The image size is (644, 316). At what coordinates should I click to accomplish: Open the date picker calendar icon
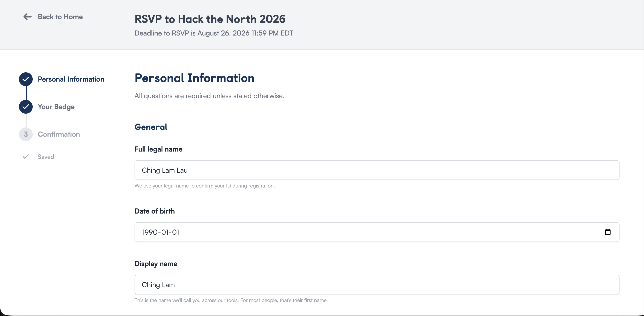[x=608, y=232]
